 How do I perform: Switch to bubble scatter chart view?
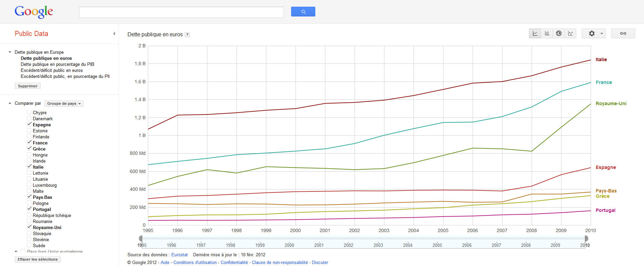(570, 34)
